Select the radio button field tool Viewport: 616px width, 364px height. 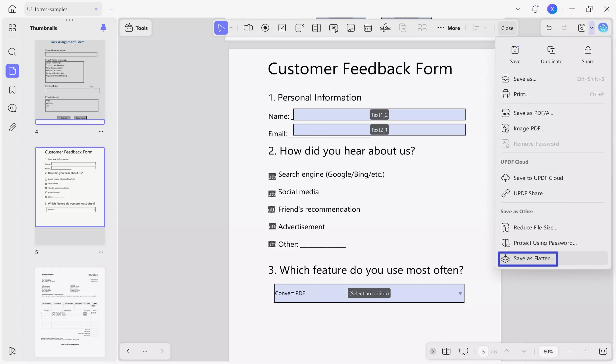click(265, 28)
